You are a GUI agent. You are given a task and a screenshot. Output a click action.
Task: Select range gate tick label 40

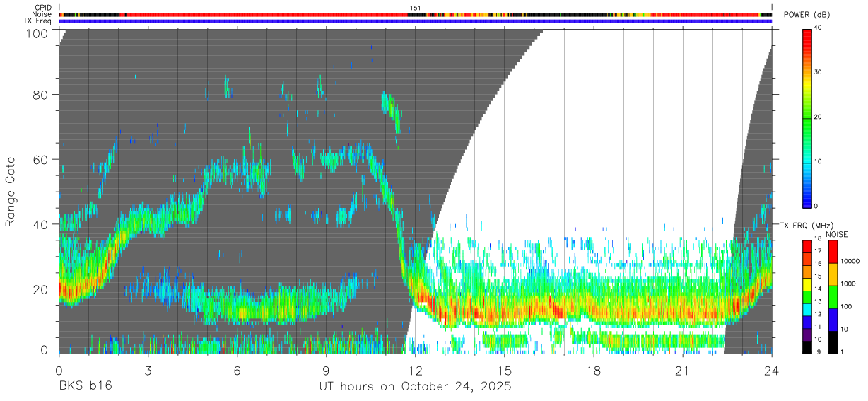point(40,224)
